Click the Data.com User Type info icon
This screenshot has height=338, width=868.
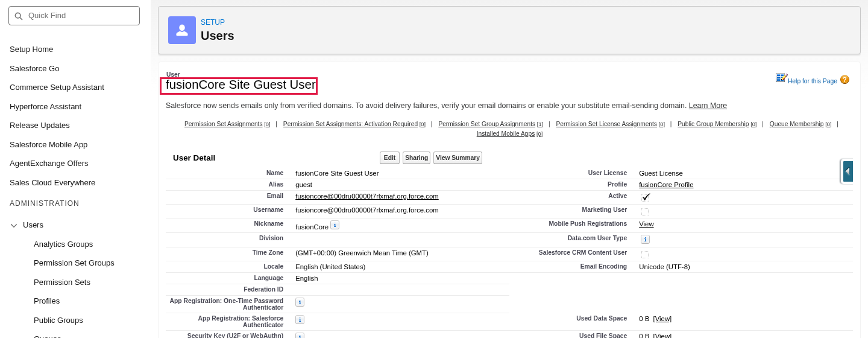645,239
